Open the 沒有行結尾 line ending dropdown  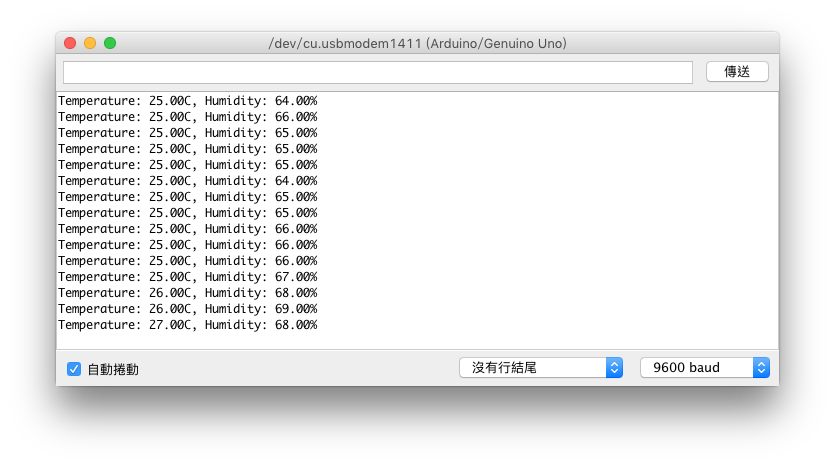pos(541,367)
